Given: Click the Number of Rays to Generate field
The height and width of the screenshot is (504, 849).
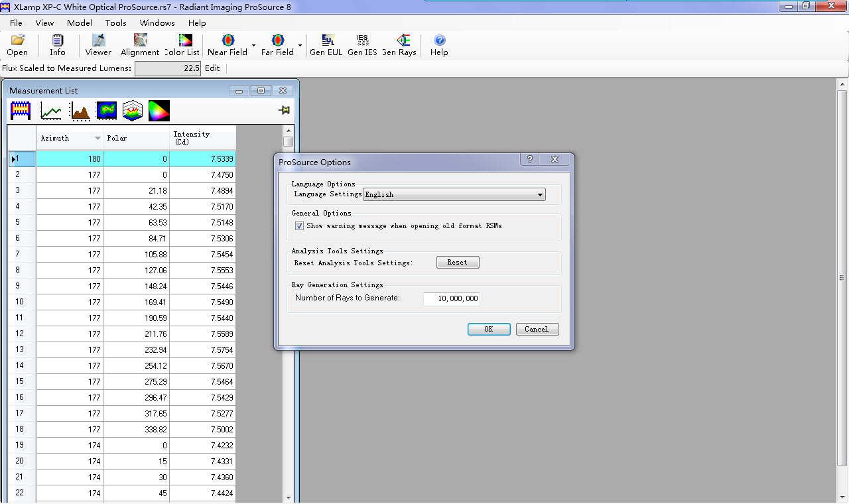Looking at the screenshot, I should tap(452, 298).
